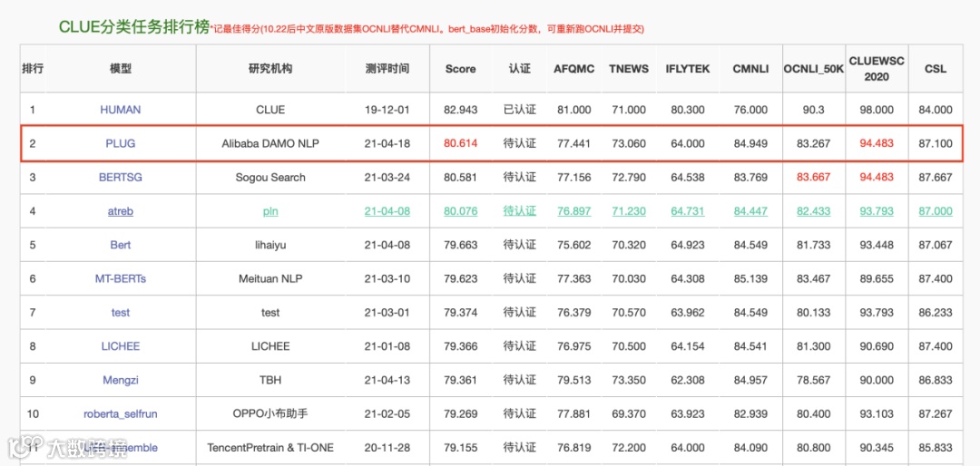The image size is (980, 466).
Task: Click the 76.897 AFQMC link
Action: tap(573, 211)
